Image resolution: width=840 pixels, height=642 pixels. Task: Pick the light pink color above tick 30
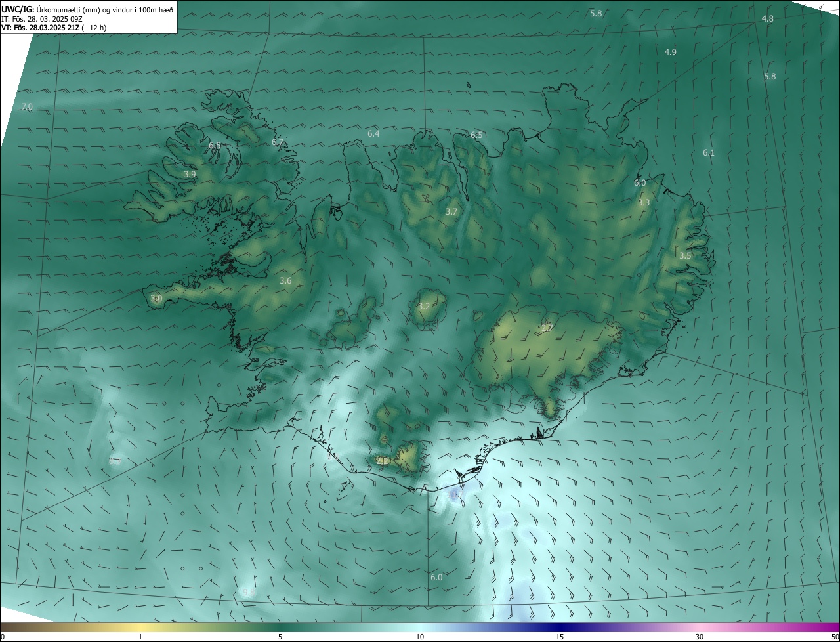[x=700, y=628]
